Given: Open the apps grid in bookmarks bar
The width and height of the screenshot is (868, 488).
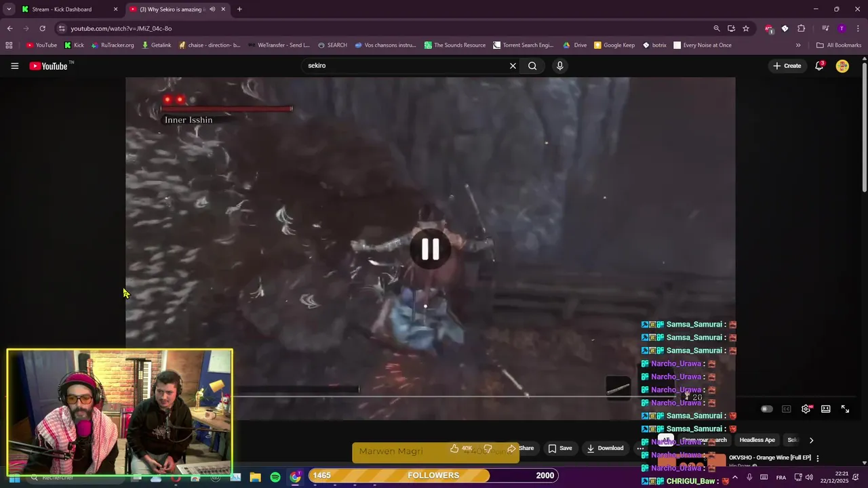Looking at the screenshot, I should click(9, 45).
